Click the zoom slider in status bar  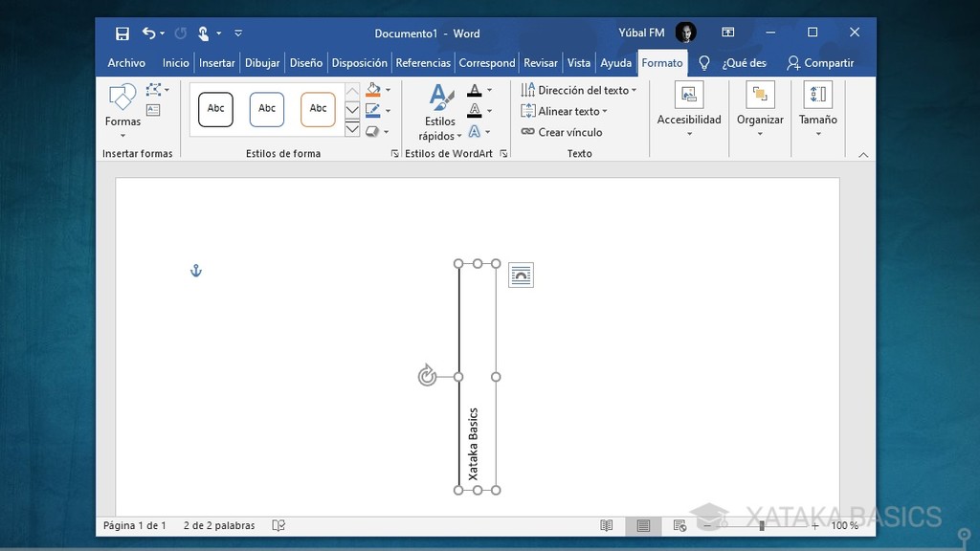(x=762, y=525)
